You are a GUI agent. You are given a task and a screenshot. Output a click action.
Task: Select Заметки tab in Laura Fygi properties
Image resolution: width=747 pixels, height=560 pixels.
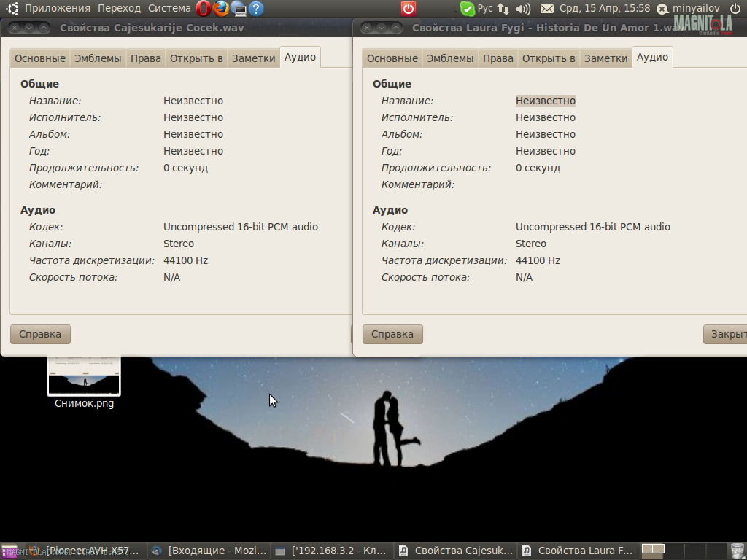[x=605, y=58]
